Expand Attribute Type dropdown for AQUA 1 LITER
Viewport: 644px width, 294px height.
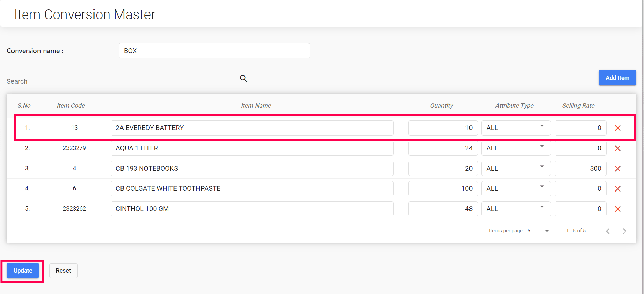pyautogui.click(x=516, y=148)
